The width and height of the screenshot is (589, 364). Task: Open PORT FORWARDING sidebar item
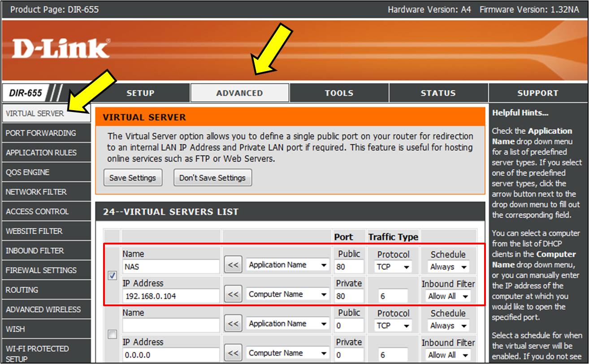46,133
